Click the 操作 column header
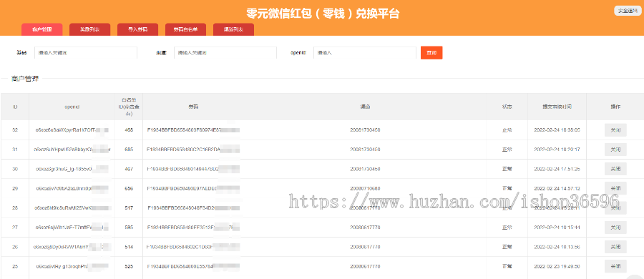644x279 pixels. (x=615, y=107)
